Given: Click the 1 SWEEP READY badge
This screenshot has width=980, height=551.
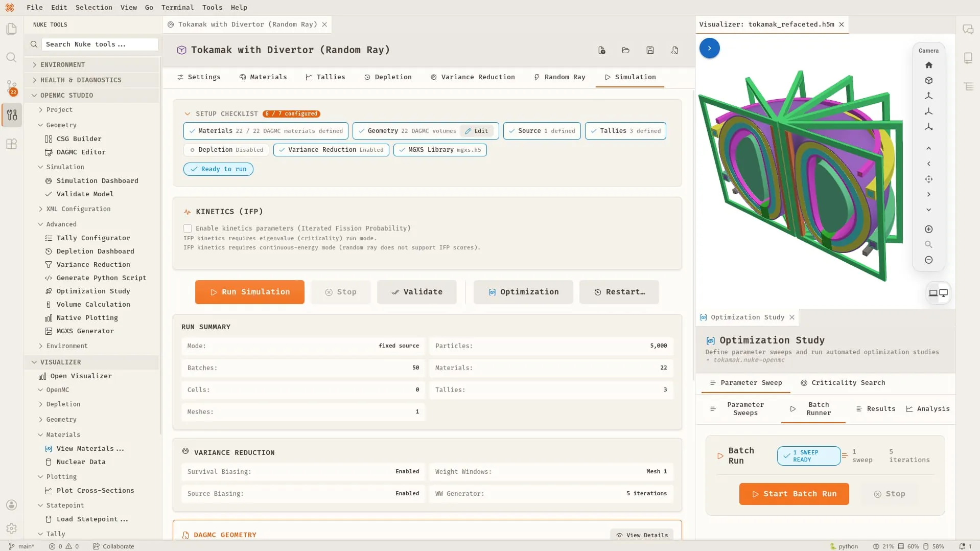Looking at the screenshot, I should [x=808, y=456].
